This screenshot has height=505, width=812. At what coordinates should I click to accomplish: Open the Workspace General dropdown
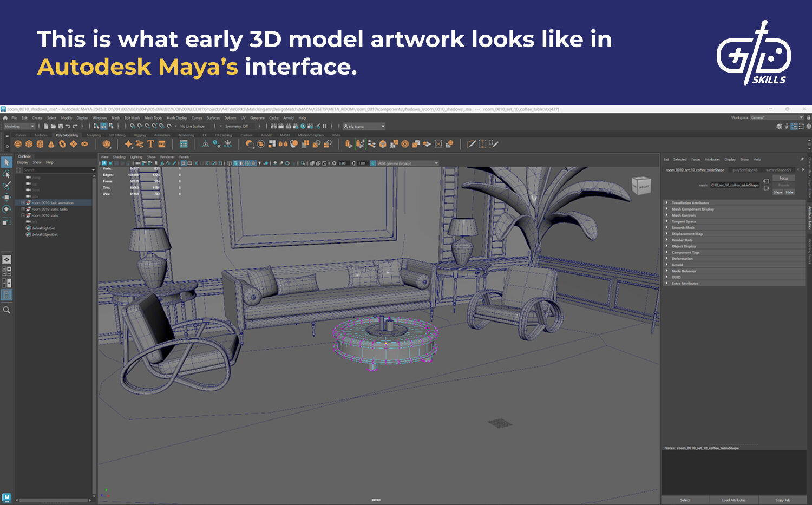[777, 117]
